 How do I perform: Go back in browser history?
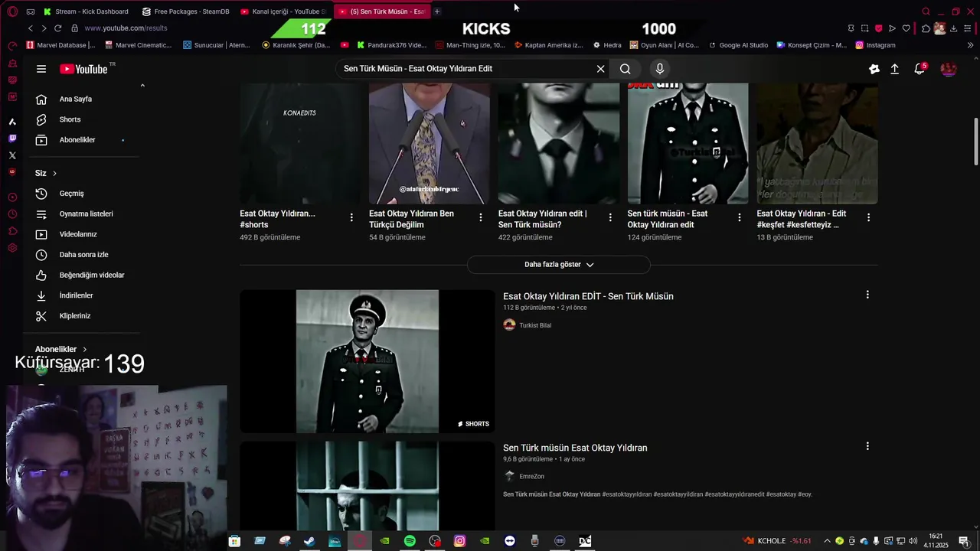coord(31,28)
